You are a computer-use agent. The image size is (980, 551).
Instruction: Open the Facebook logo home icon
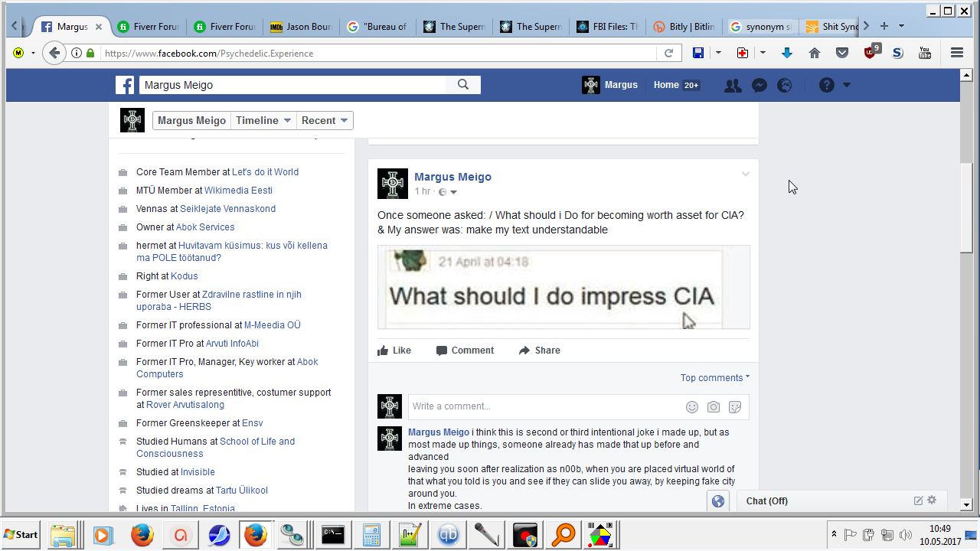[x=125, y=85]
